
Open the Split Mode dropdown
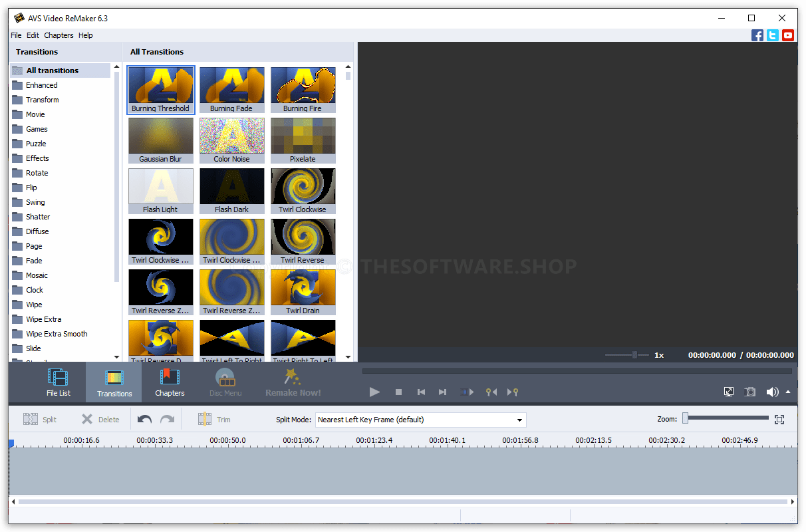point(421,420)
